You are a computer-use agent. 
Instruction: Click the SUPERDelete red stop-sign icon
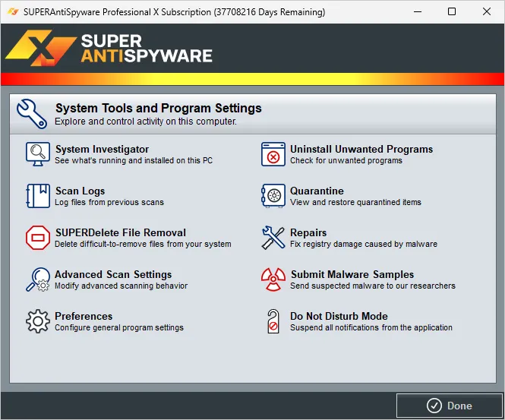coord(38,238)
